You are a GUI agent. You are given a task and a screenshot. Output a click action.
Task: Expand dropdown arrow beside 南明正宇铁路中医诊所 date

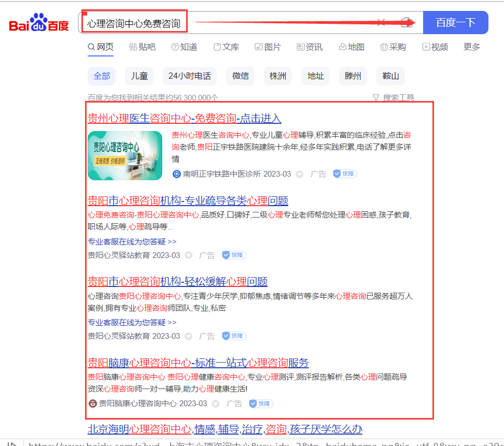pos(299,174)
